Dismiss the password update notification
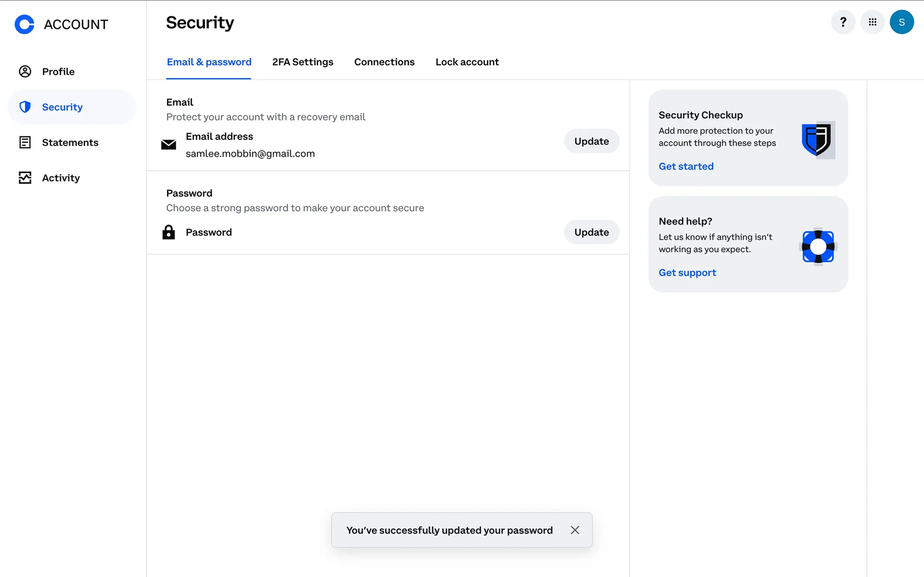This screenshot has height=577, width=924. pos(575,530)
